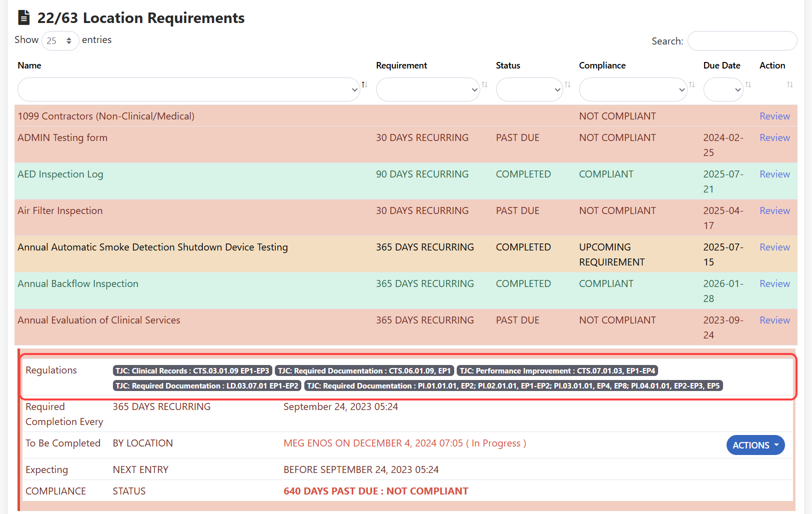Sort by Status column sort icon
Screen dimensions: 812x514
(x=568, y=84)
